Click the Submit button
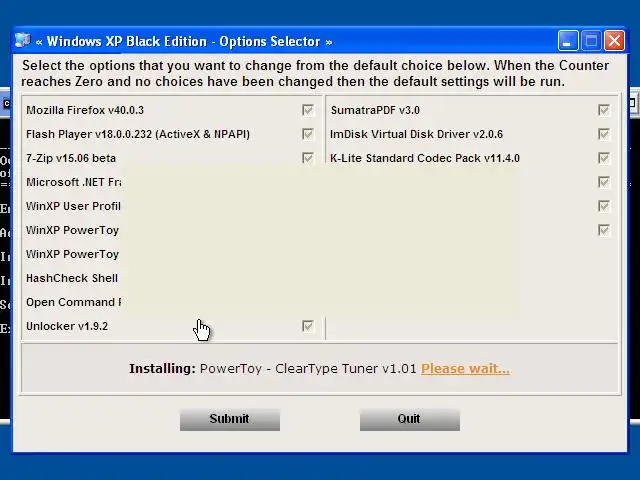The height and width of the screenshot is (480, 640). 230,419
